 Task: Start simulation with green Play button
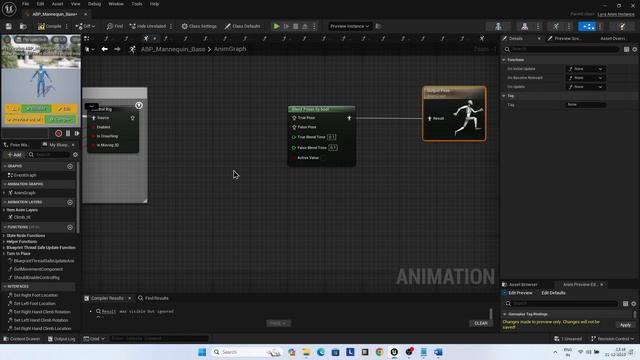[276, 26]
